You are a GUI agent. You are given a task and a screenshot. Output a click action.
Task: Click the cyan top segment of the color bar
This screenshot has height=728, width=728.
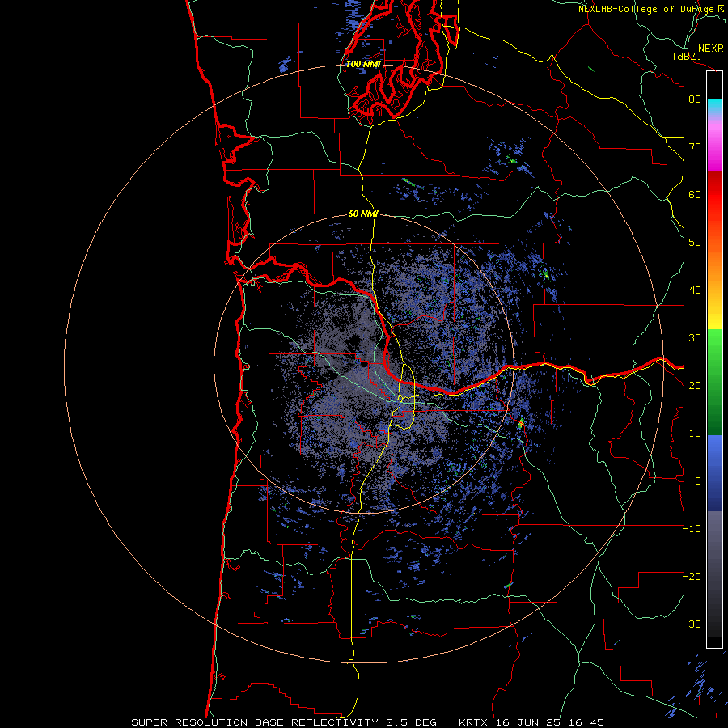pyautogui.click(x=714, y=104)
